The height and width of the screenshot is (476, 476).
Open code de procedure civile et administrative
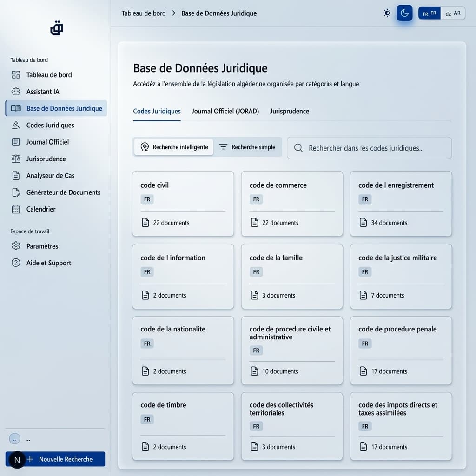[292, 350]
